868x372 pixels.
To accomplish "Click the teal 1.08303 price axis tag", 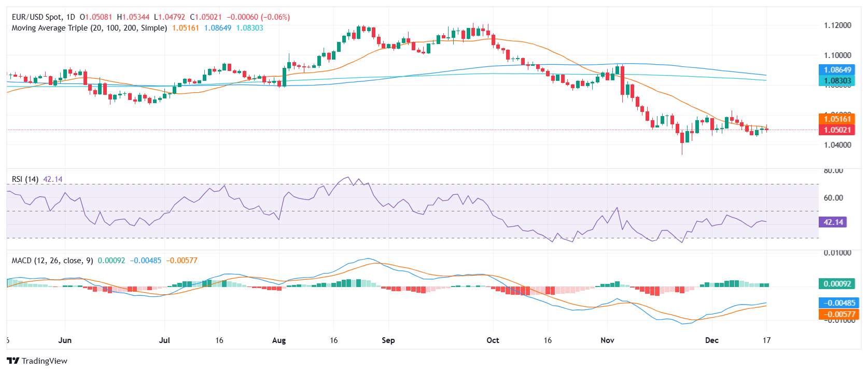I will (837, 81).
